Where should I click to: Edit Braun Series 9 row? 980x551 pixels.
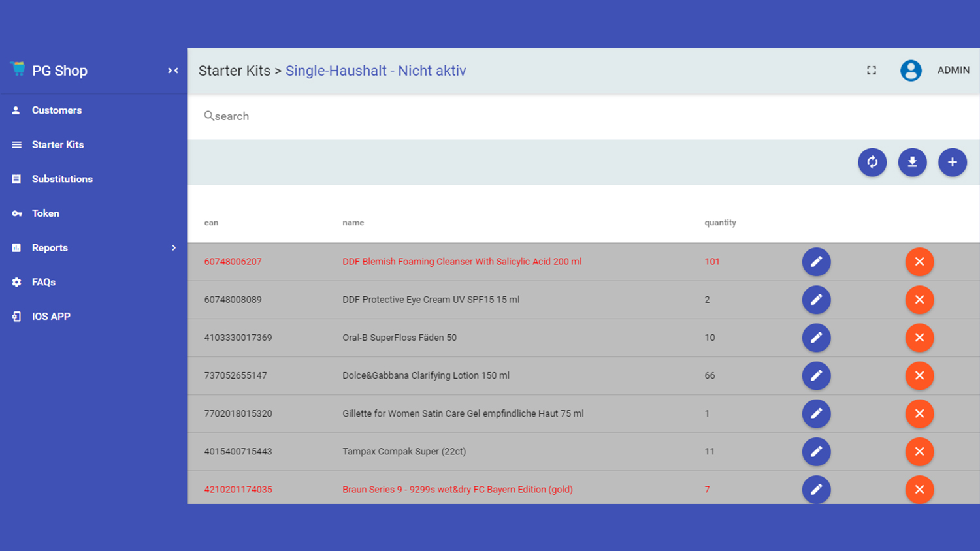click(x=816, y=489)
